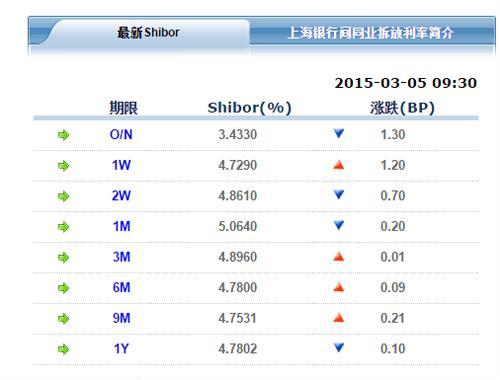Screen dimensions: 500x380
Task: Select the O/N rate value 3.4330
Action: tap(238, 135)
